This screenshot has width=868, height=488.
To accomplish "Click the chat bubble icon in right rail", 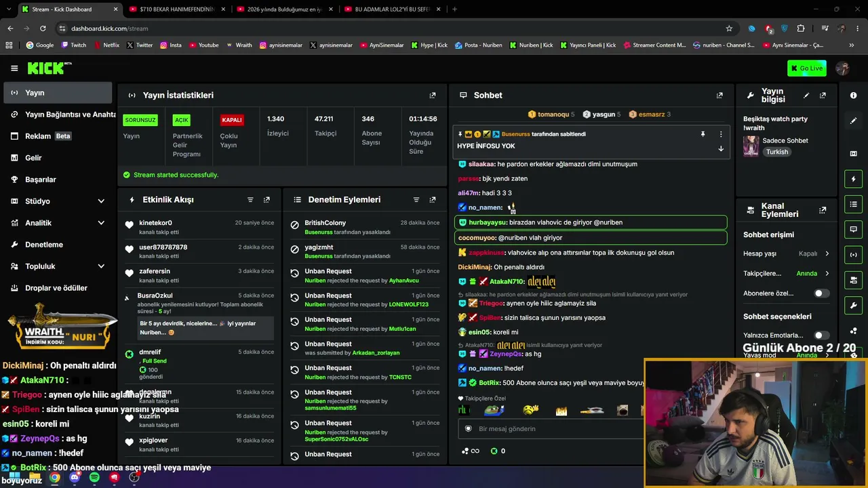I will click(854, 230).
